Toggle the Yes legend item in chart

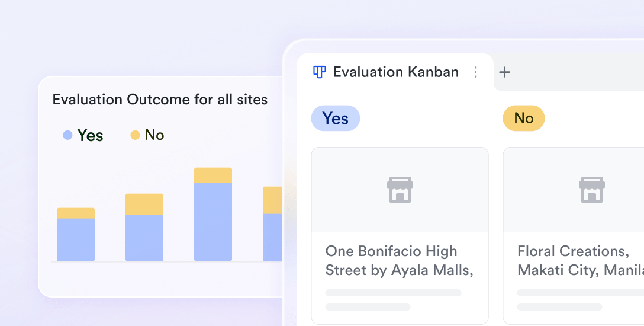[x=83, y=135]
